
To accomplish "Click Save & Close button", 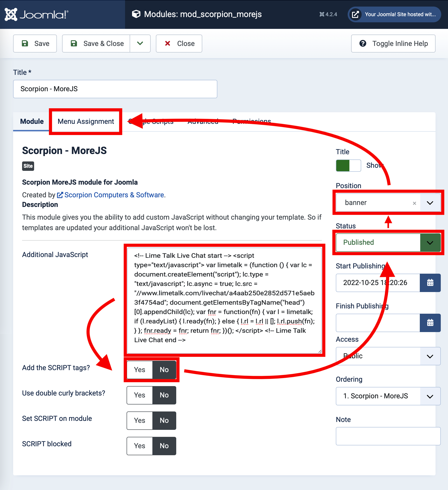I will (96, 44).
